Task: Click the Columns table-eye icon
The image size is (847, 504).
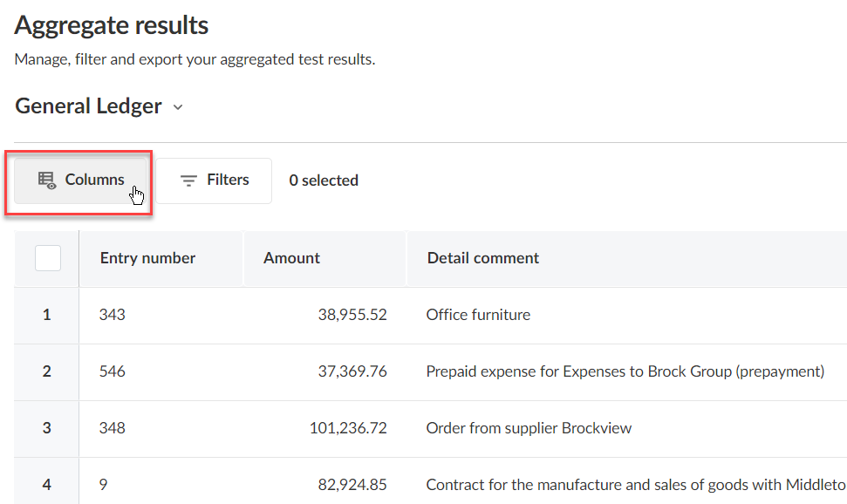Action: pyautogui.click(x=47, y=180)
